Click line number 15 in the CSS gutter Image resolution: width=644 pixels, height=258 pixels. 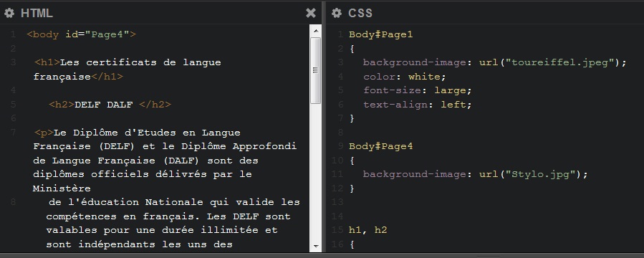pyautogui.click(x=337, y=230)
